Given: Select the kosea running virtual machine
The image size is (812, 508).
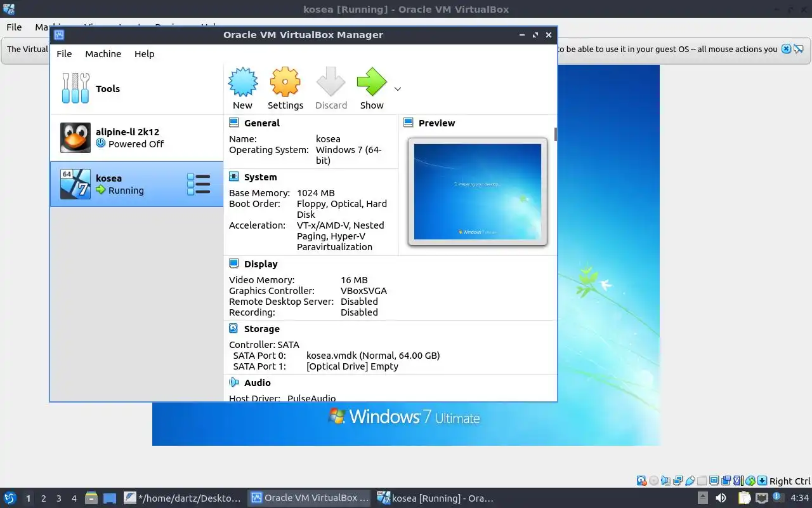Looking at the screenshot, I should 136,184.
